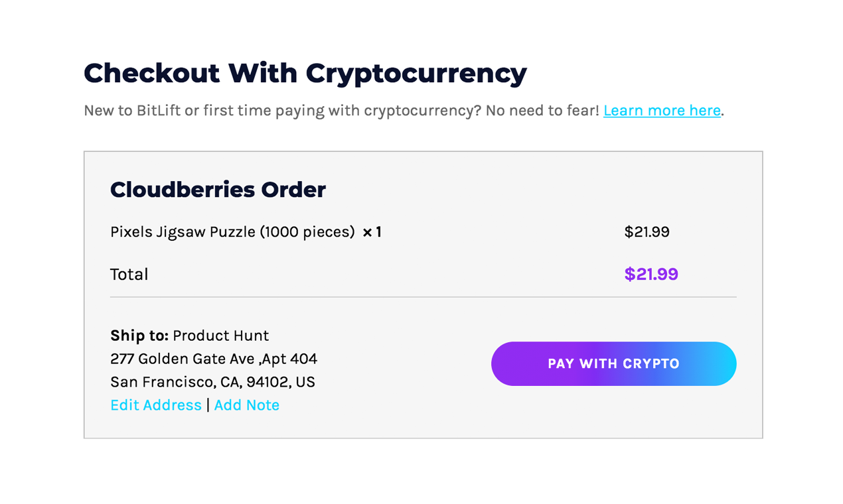Click the purple total amount $21.99
The height and width of the screenshot is (504, 843).
click(651, 274)
